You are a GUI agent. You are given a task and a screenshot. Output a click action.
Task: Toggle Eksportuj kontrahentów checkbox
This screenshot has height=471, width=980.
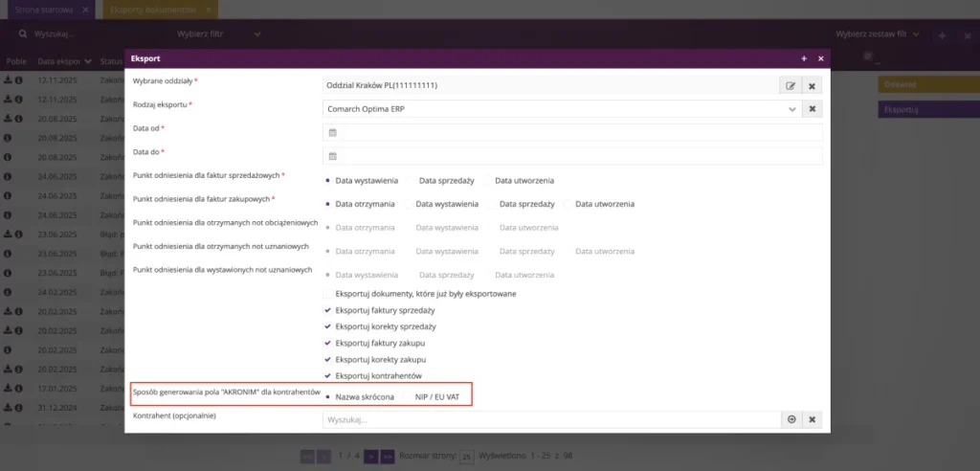click(327, 376)
